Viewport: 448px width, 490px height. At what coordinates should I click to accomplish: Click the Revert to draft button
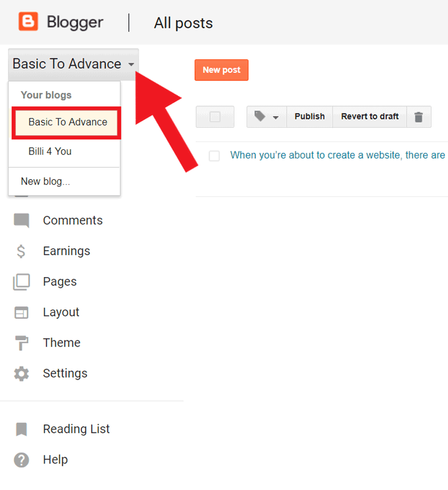[370, 116]
